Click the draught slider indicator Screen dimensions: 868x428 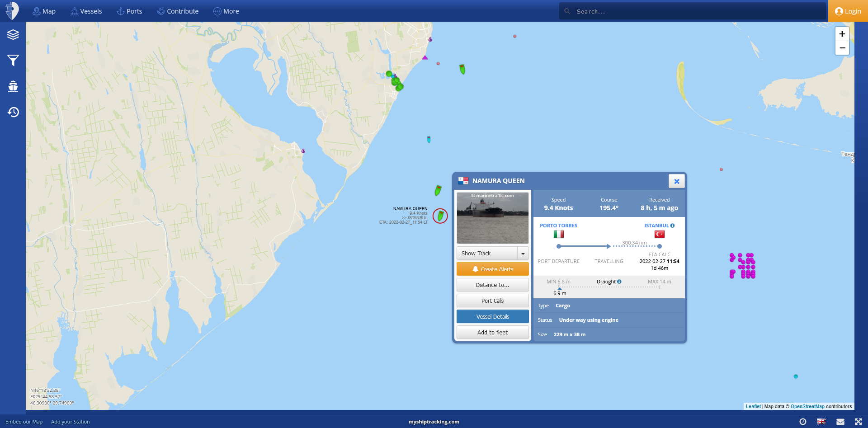[x=559, y=288]
